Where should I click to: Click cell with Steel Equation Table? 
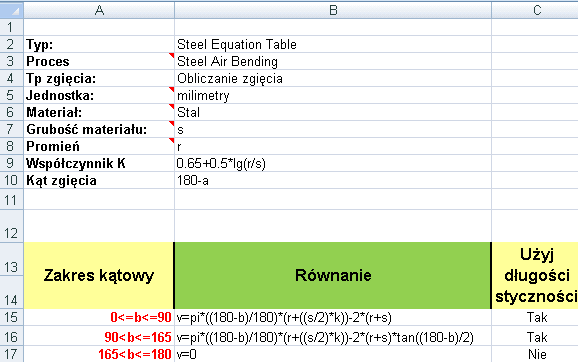(333, 44)
